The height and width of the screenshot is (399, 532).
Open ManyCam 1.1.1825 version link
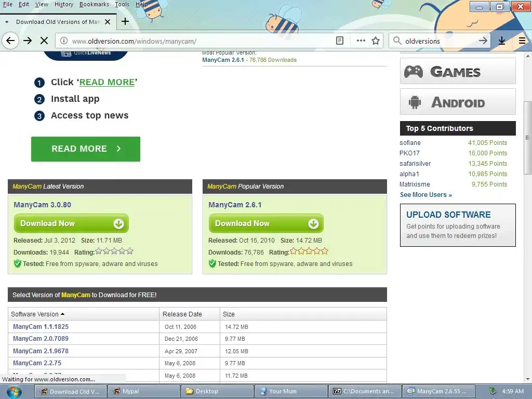41,327
